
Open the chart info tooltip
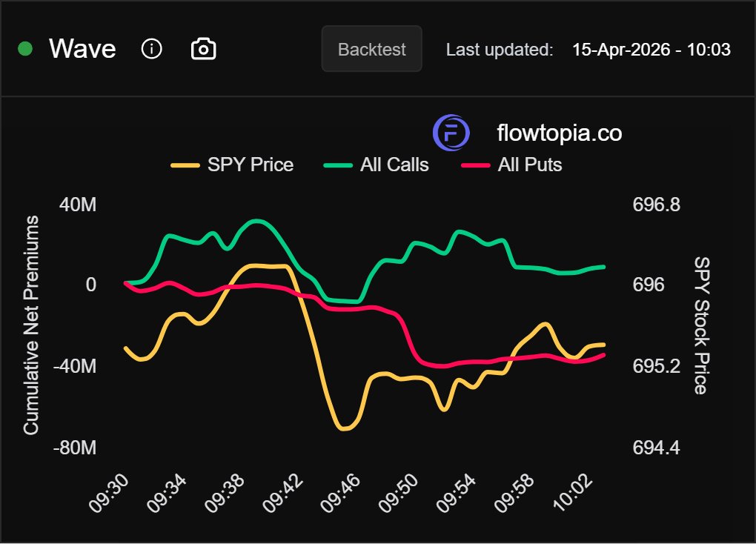tap(152, 49)
